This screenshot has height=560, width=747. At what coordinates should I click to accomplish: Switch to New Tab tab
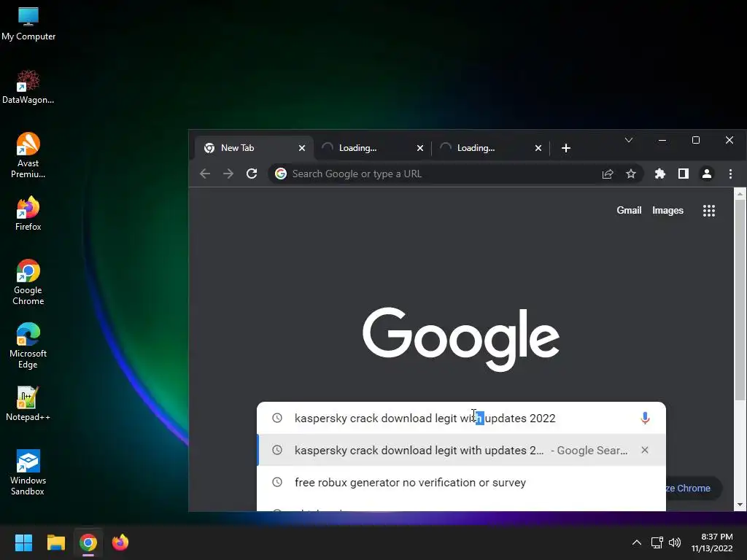click(x=255, y=148)
